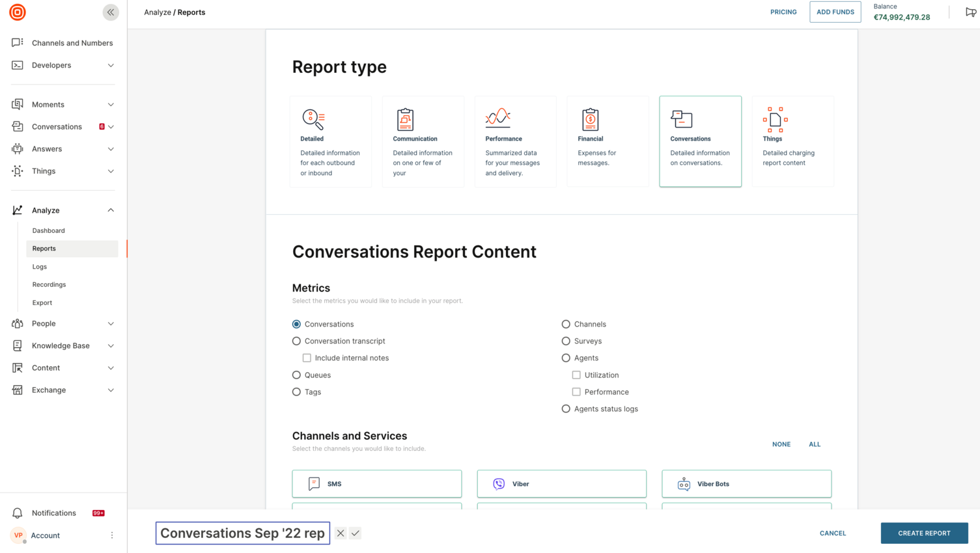980x553 pixels.
Task: Confirm the report name with the checkmark icon
Action: (355, 533)
